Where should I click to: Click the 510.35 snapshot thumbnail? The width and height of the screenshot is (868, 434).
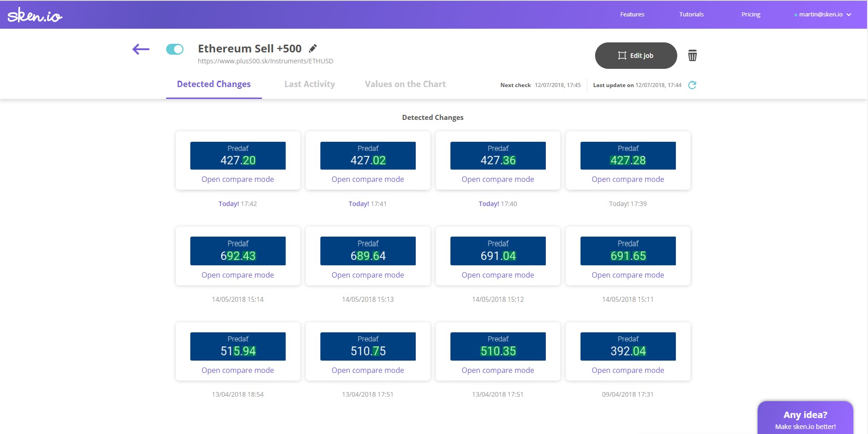498,346
